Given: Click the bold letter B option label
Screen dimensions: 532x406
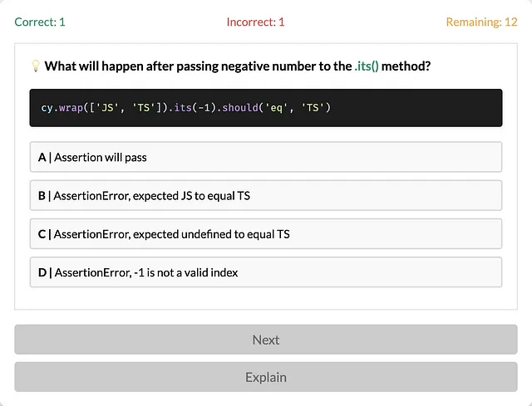Looking at the screenshot, I should [42, 196].
